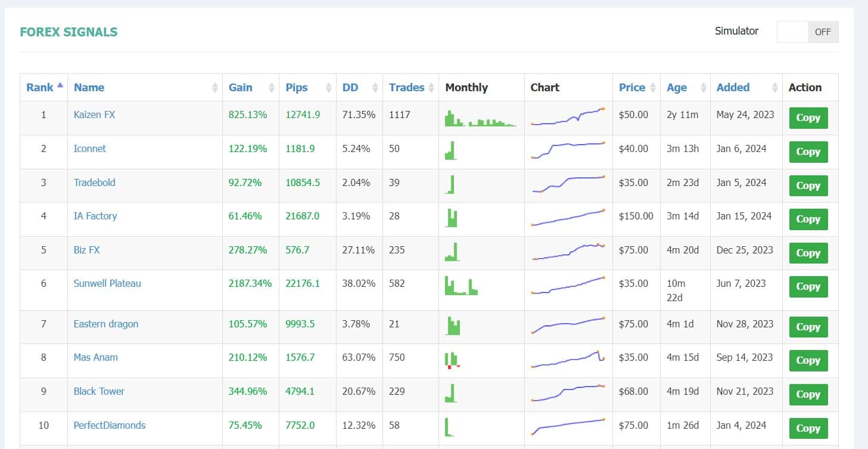
Task: Open the Sunwell Plateau signal page
Action: pyautogui.click(x=107, y=283)
